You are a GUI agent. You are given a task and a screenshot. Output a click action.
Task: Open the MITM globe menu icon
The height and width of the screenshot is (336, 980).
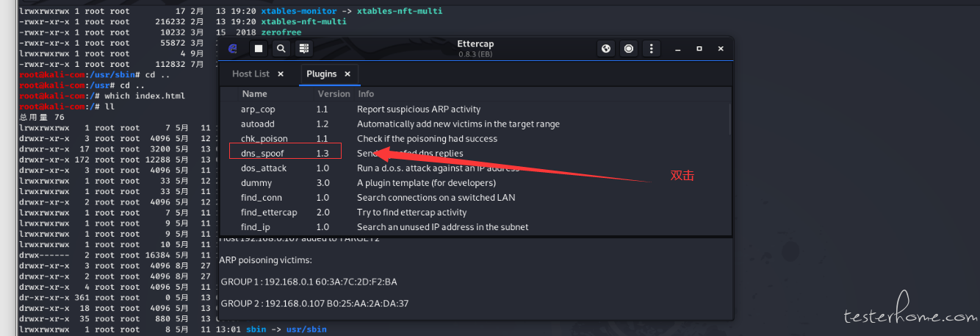click(x=606, y=49)
